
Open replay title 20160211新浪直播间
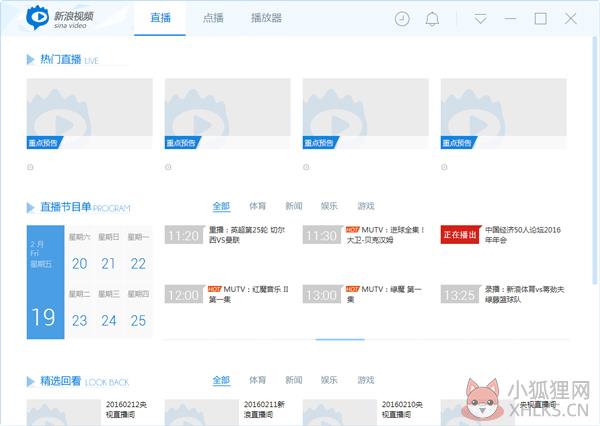264,409
